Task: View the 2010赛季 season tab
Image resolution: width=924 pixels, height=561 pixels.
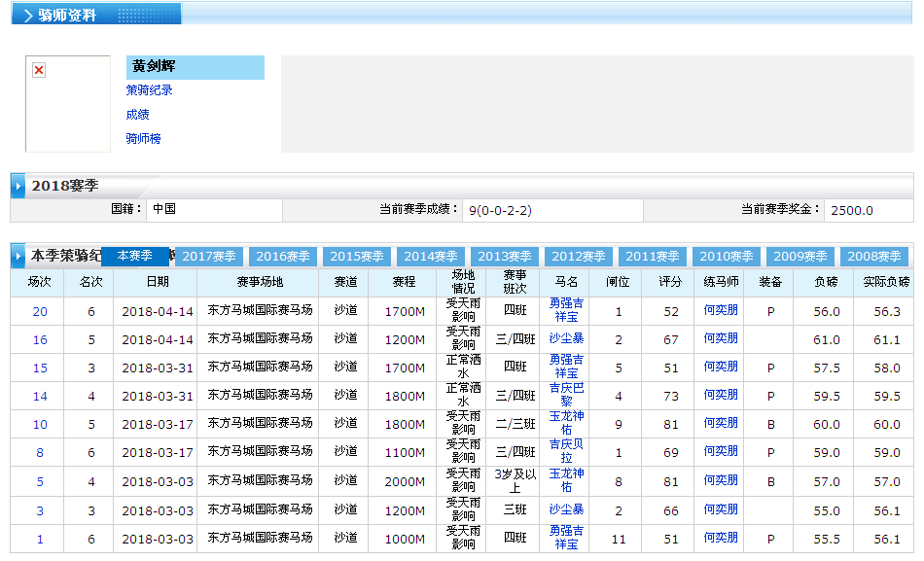Action: (727, 257)
